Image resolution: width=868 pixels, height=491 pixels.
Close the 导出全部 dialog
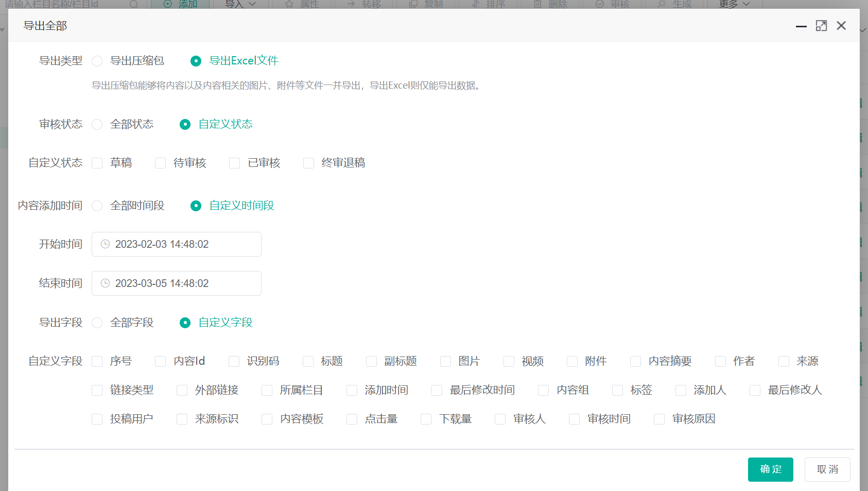[841, 26]
